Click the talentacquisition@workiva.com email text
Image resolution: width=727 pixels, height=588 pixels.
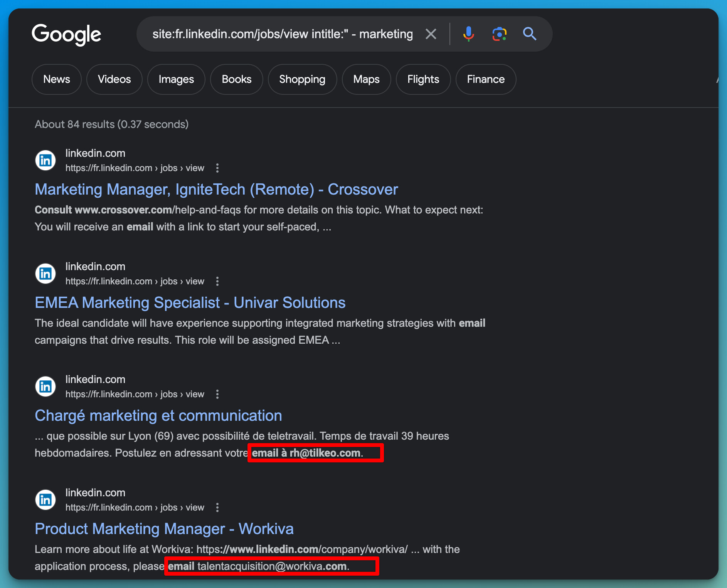pos(272,566)
